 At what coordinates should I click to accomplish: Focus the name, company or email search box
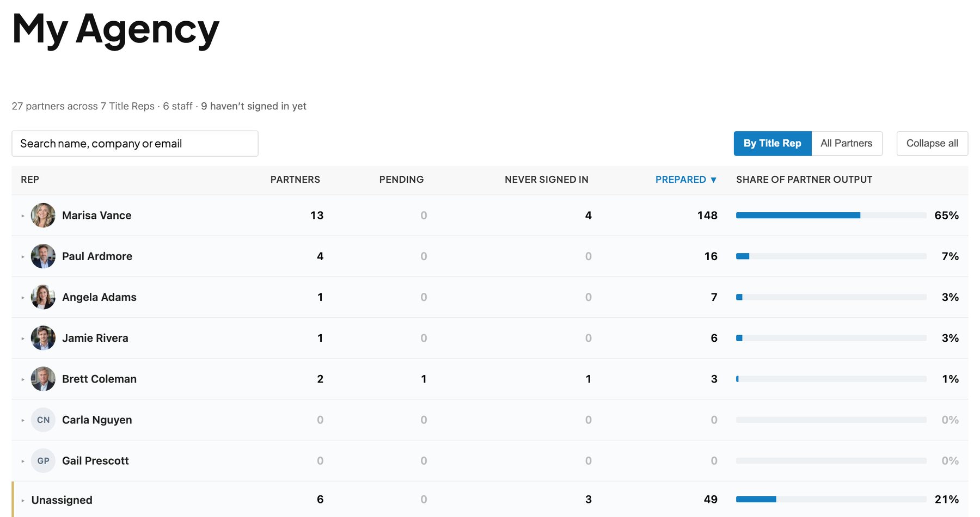coord(135,144)
